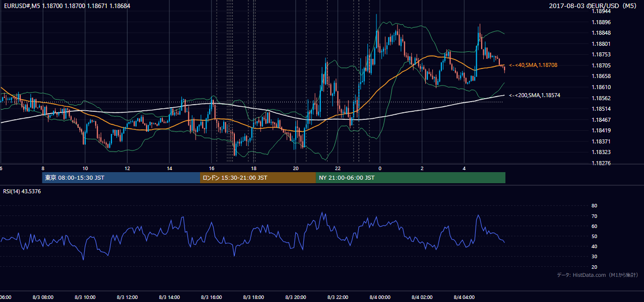The image size is (644, 302).
Task: Click the 8/4 04:00 date label
Action: [x=465, y=297]
